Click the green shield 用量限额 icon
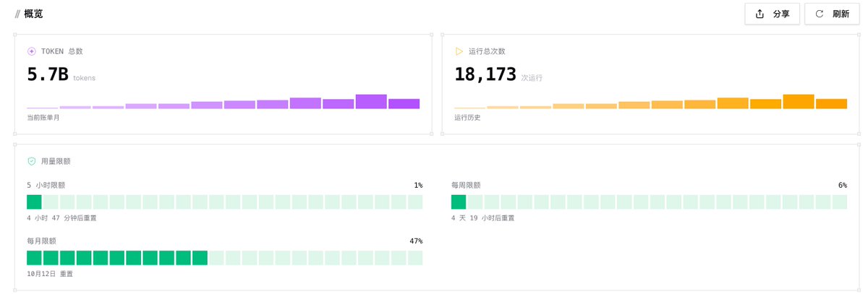868x294 pixels. (31, 161)
